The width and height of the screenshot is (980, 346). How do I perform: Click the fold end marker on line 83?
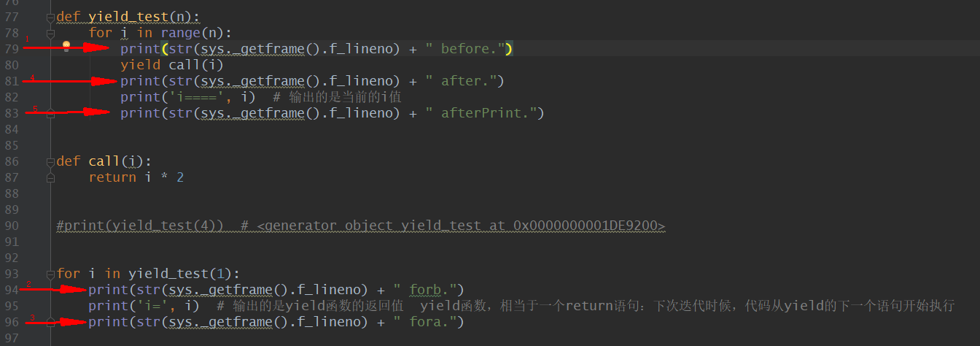click(50, 113)
